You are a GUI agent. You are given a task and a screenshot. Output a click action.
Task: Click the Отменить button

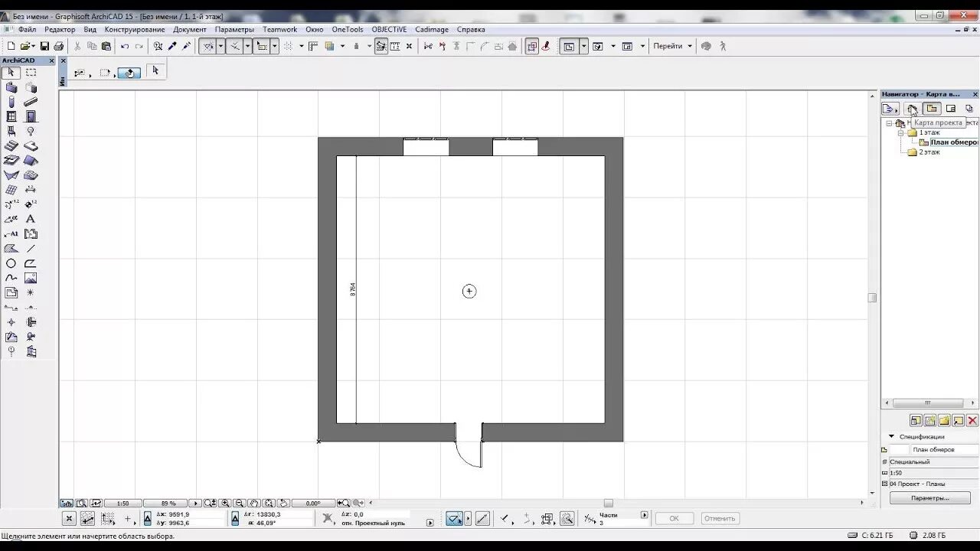point(719,518)
